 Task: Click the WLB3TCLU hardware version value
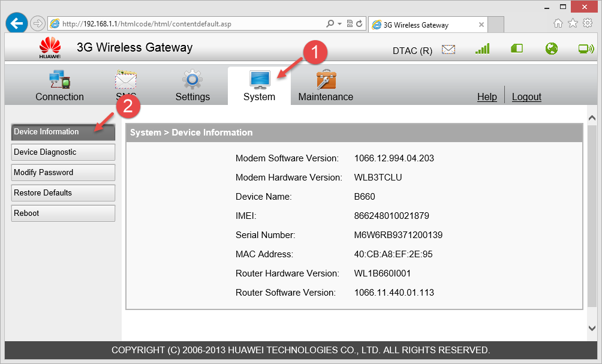378,178
